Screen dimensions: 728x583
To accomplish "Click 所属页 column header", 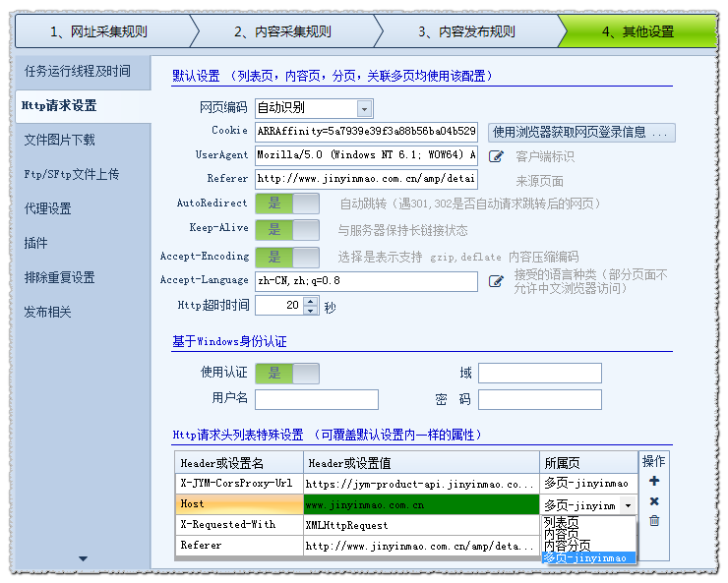I will 588,463.
